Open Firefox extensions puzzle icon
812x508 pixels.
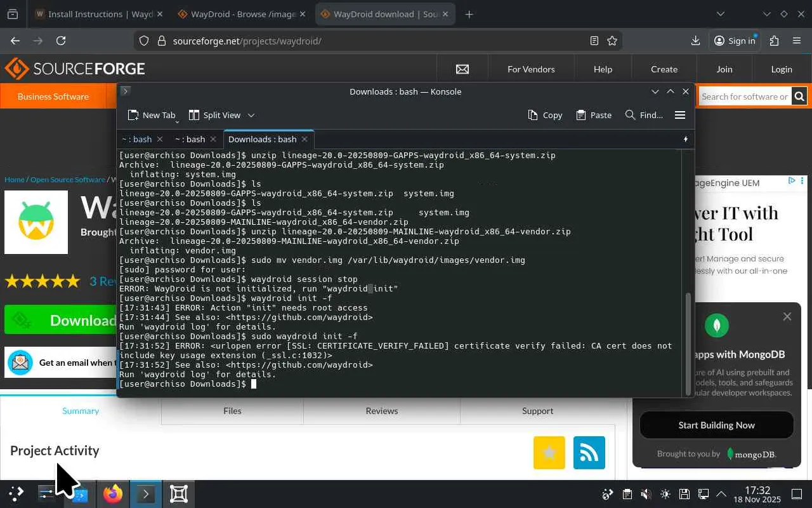coord(774,41)
